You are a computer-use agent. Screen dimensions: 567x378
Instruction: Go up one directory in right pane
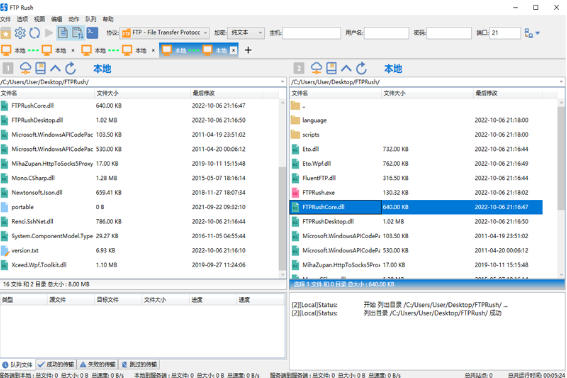346,68
